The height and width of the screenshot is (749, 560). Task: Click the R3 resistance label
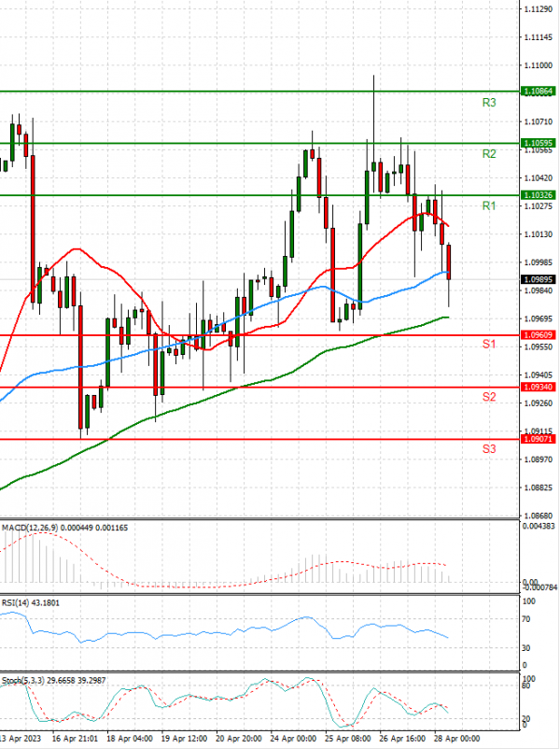(488, 103)
